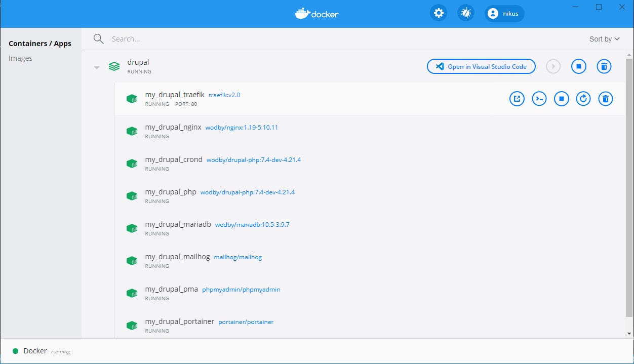This screenshot has height=364, width=634.
Task: Close the Docker Desktop window
Action: point(621,7)
